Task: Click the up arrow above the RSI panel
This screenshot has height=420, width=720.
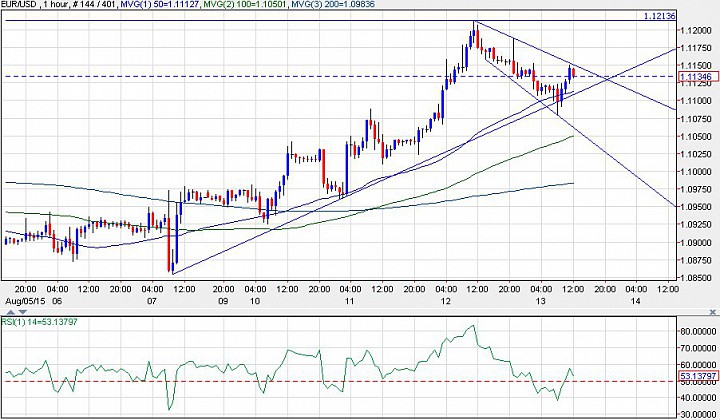Action: pos(11,312)
